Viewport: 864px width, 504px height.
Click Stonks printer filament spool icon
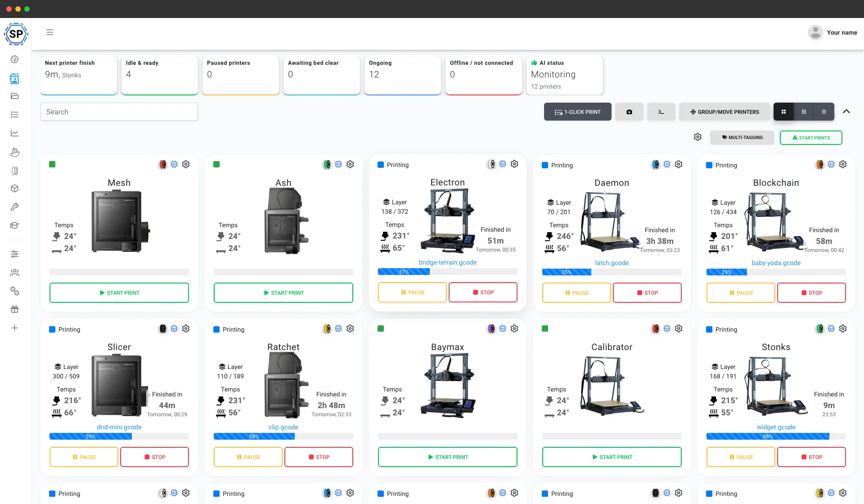tap(820, 328)
